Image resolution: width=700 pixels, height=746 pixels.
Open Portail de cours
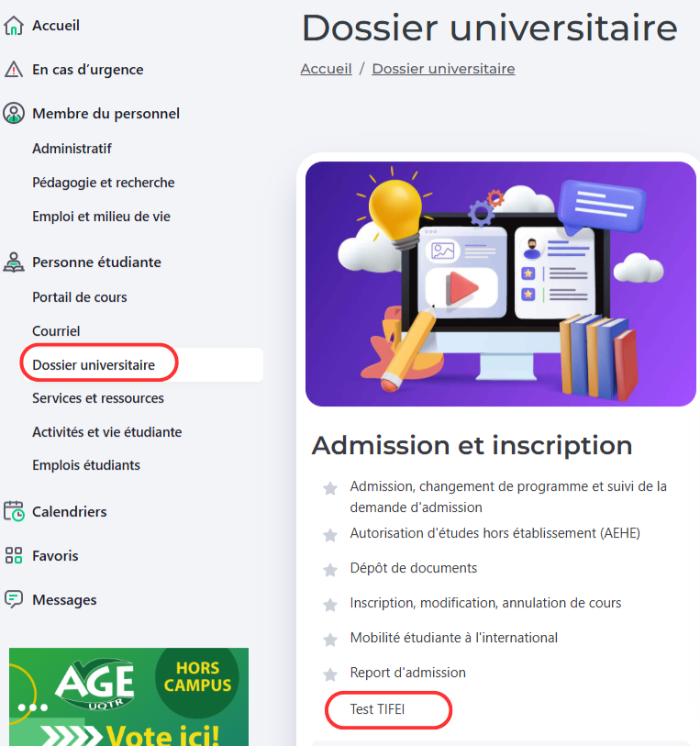click(x=80, y=297)
